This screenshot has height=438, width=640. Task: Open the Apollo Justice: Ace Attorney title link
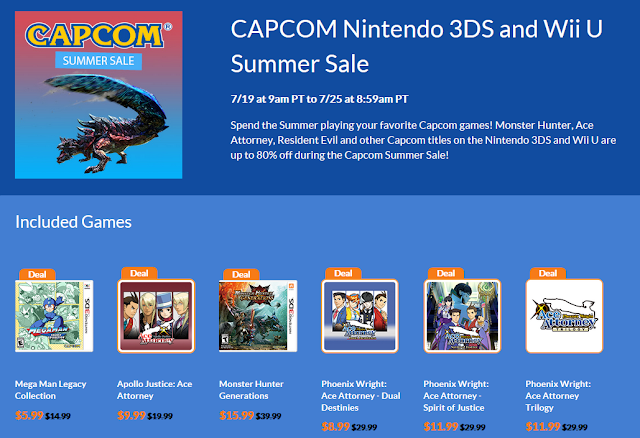click(155, 390)
